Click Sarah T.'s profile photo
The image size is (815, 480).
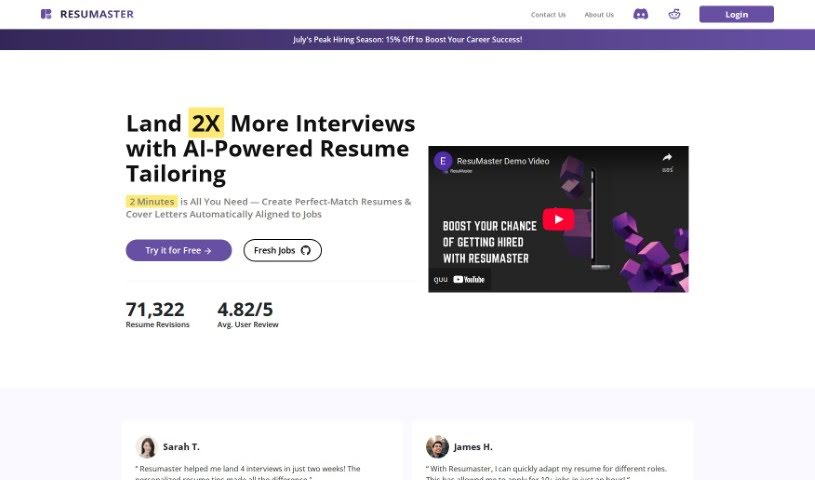[x=147, y=447]
